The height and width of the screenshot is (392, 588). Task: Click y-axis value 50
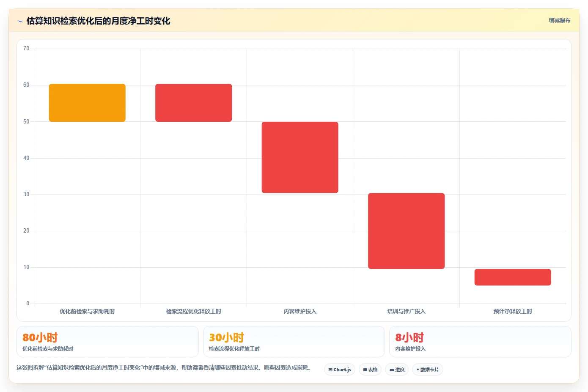[x=26, y=122]
